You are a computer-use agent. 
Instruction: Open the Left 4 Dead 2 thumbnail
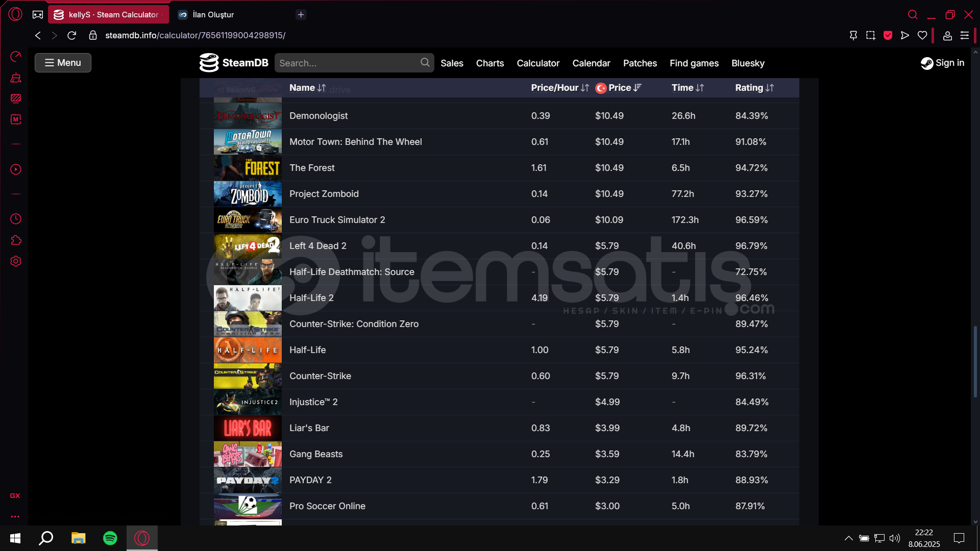coord(248,246)
